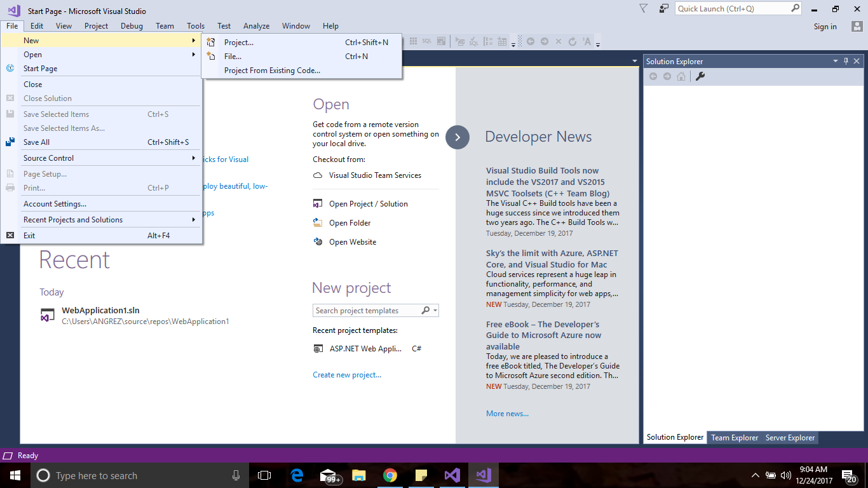This screenshot has height=488, width=868.
Task: Click the toolbar Stop X icon
Action: [559, 41]
